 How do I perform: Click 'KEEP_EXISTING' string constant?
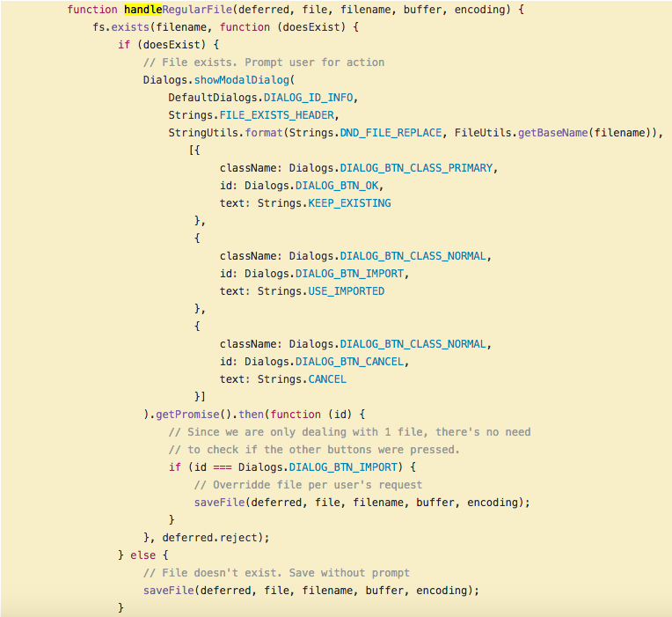(350, 203)
